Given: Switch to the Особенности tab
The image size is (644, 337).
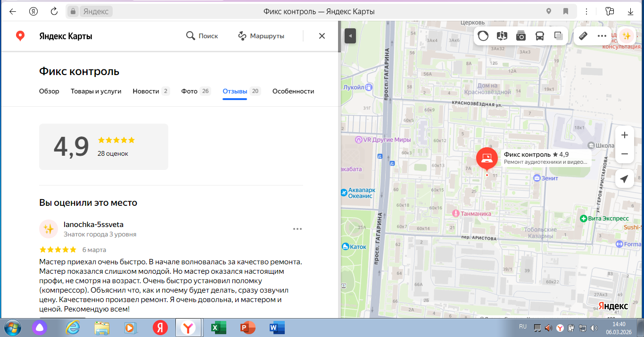Looking at the screenshot, I should [293, 91].
